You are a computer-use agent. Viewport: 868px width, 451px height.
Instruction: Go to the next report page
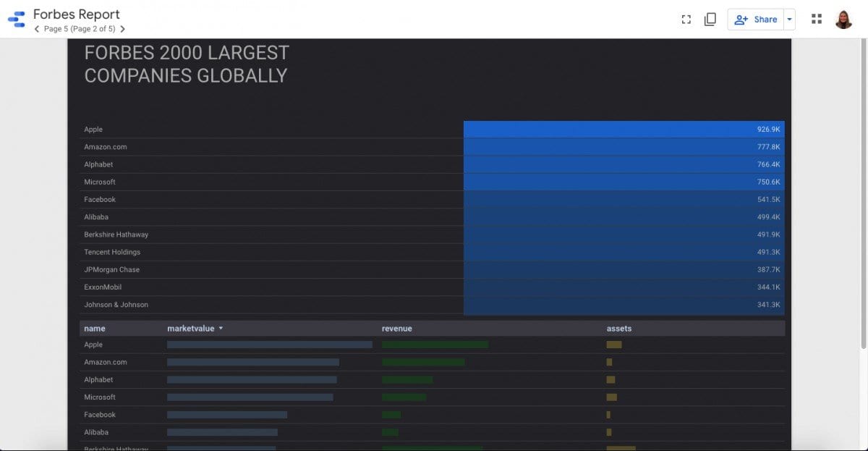click(122, 29)
